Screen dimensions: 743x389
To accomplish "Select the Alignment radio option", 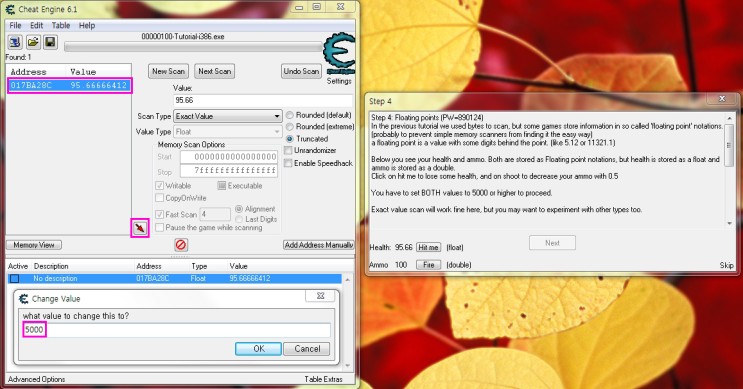I will (x=239, y=208).
